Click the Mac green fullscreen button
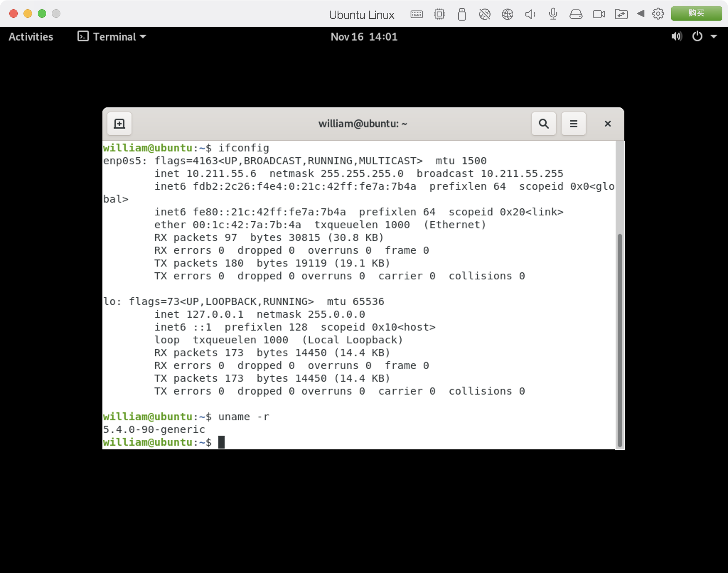This screenshot has width=728, height=573. [42, 14]
